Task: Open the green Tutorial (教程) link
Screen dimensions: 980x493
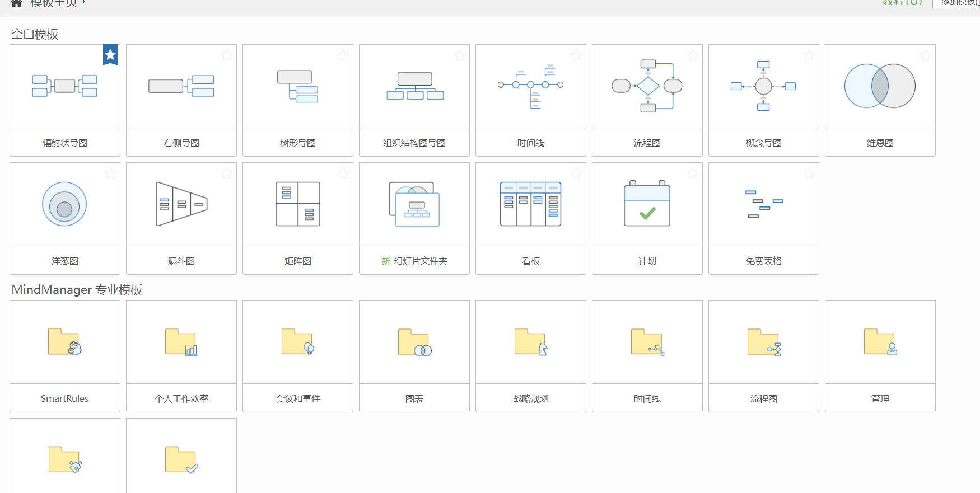Action: point(902,3)
